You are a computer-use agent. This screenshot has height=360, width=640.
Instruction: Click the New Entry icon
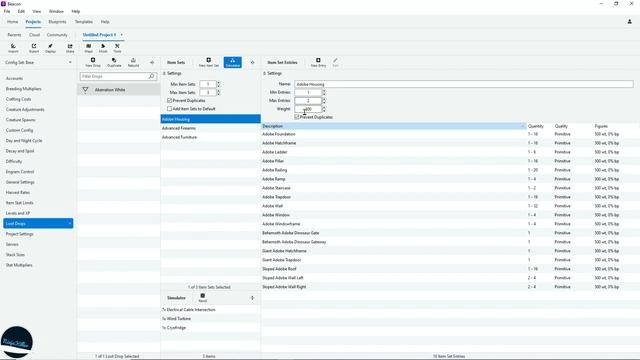pyautogui.click(x=318, y=62)
